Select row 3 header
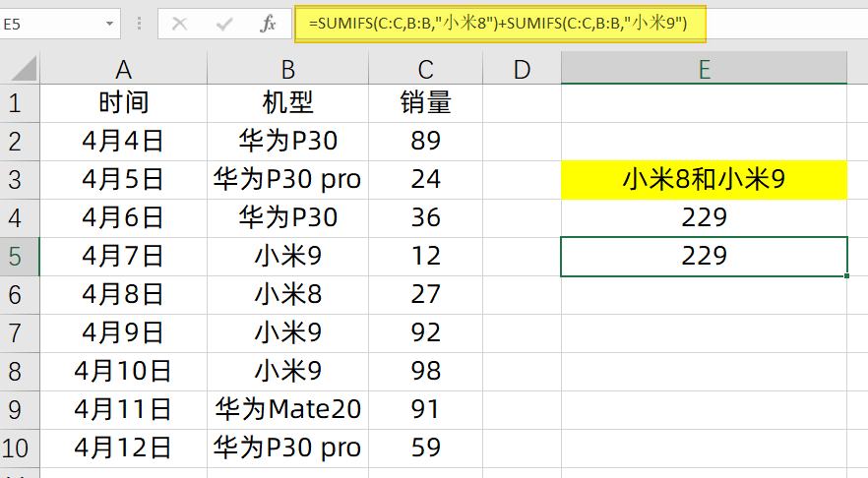This screenshot has width=868, height=478. point(20,180)
